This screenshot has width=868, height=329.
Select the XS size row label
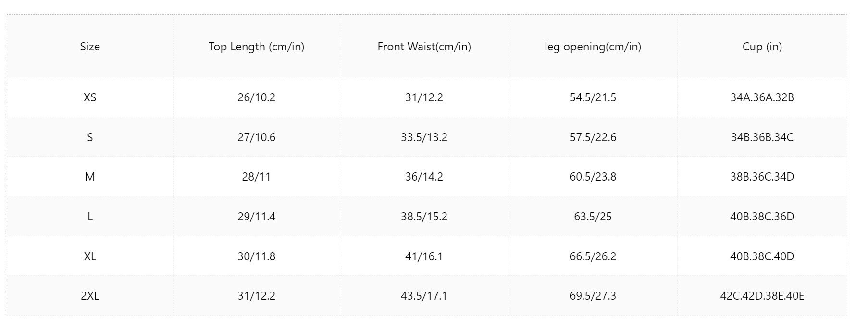tap(90, 97)
